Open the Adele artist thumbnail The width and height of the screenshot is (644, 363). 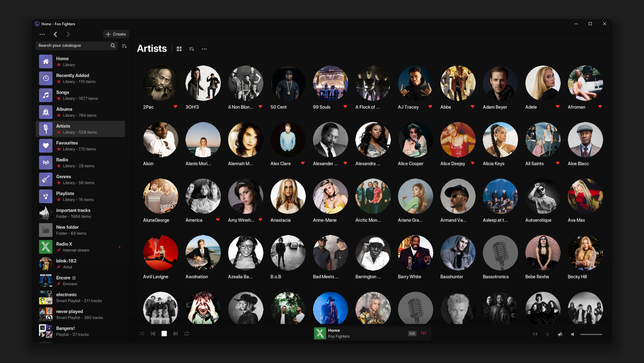point(543,83)
